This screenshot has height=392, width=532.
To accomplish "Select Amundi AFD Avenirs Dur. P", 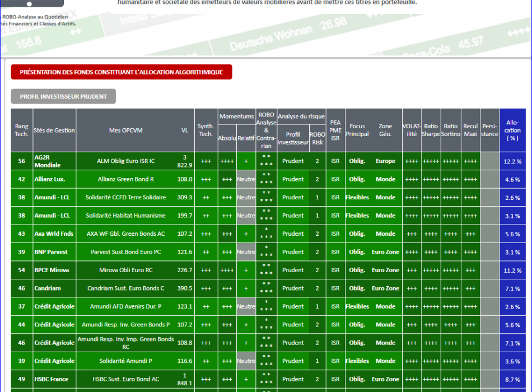I will tap(126, 306).
